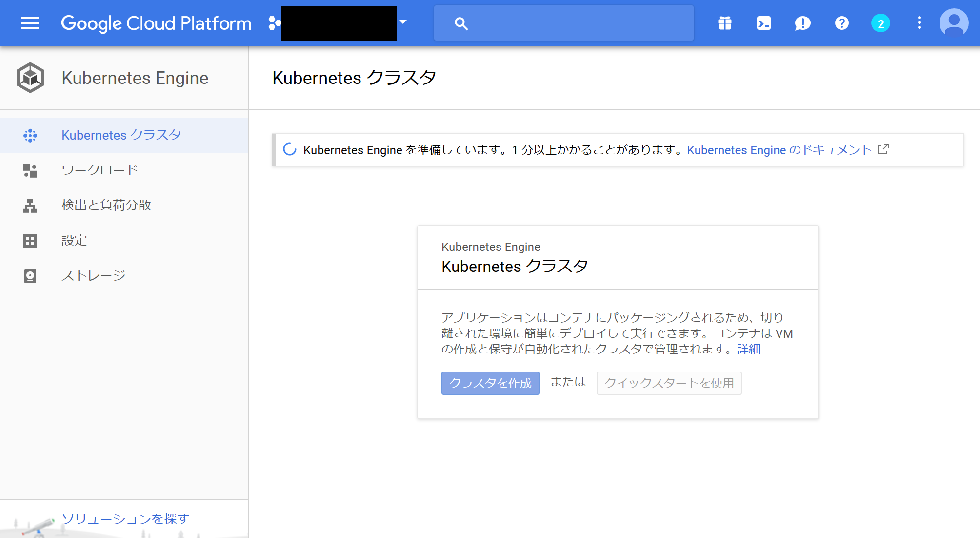The image size is (980, 538).
Task: Click the 詳細 link in the description
Action: point(749,349)
